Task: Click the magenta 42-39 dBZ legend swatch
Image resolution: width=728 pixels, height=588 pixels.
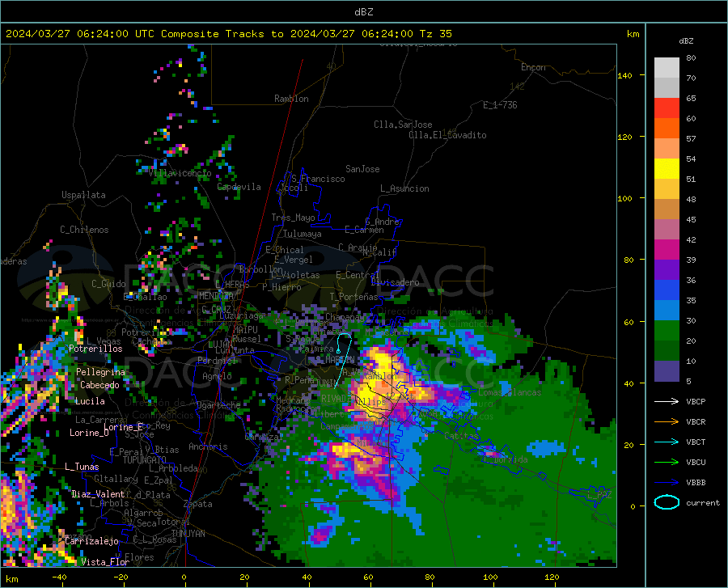Action: point(667,250)
